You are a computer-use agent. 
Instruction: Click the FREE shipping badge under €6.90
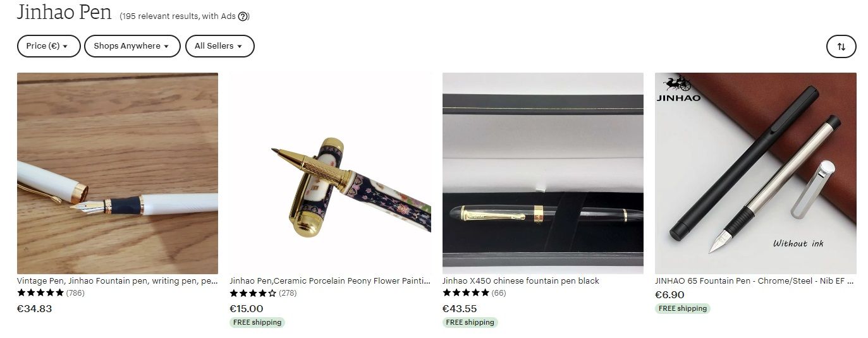pos(683,308)
